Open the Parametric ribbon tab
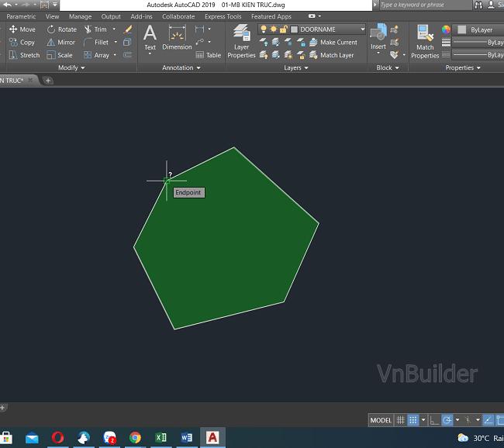Viewport: 504px width, 448px height. coord(21,16)
